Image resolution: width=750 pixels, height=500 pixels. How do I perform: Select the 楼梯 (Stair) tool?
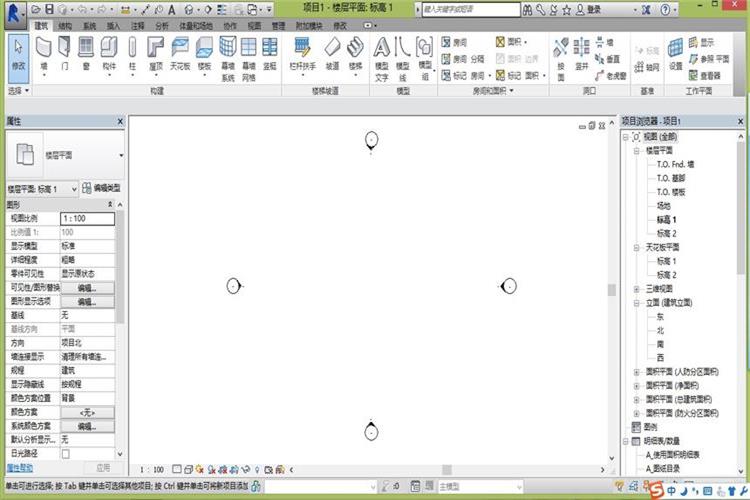[355, 55]
